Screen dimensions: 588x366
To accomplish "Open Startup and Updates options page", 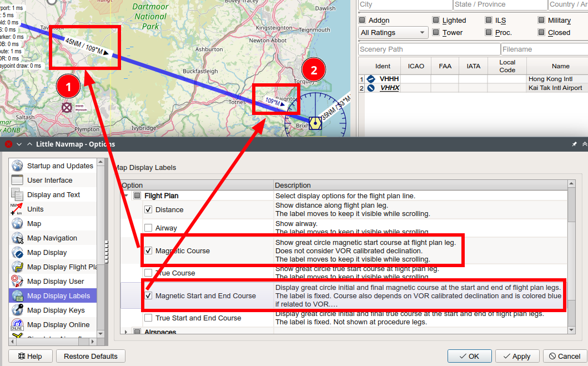I will pos(60,166).
